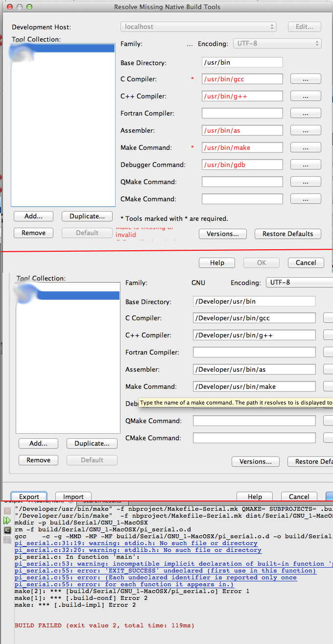Image resolution: width=333 pixels, height=644 pixels.
Task: Click the Make Command field with /usr/bin/make
Action: [242, 147]
